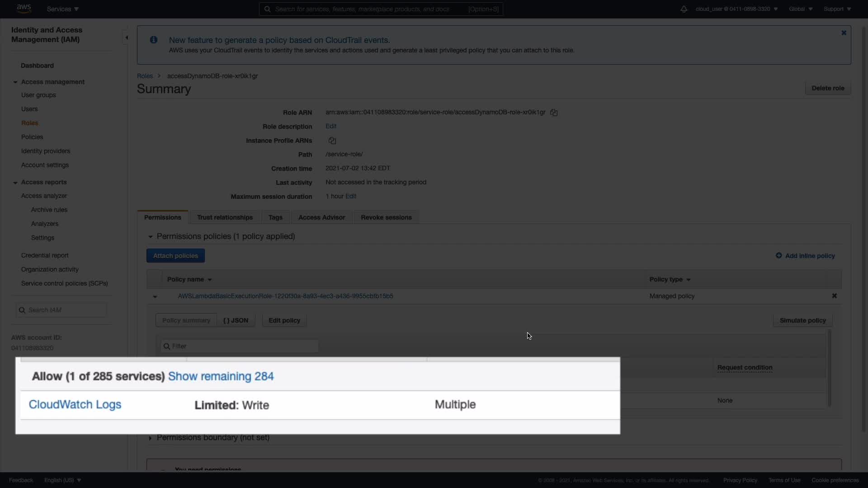This screenshot has height=488, width=868.
Task: Switch to the Trust relationships tab
Action: (x=225, y=218)
